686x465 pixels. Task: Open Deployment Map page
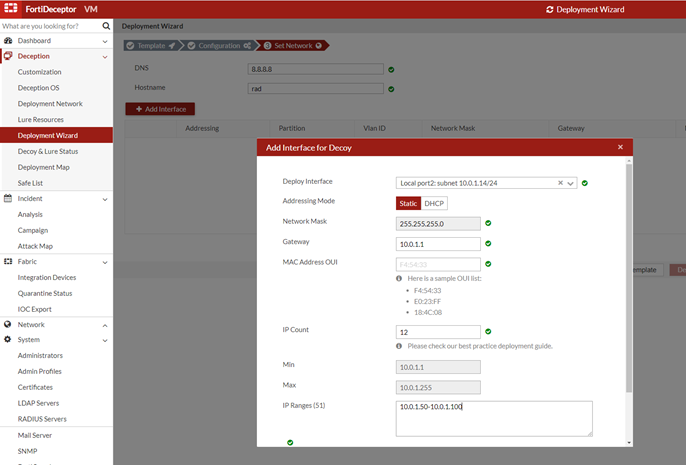(x=43, y=167)
